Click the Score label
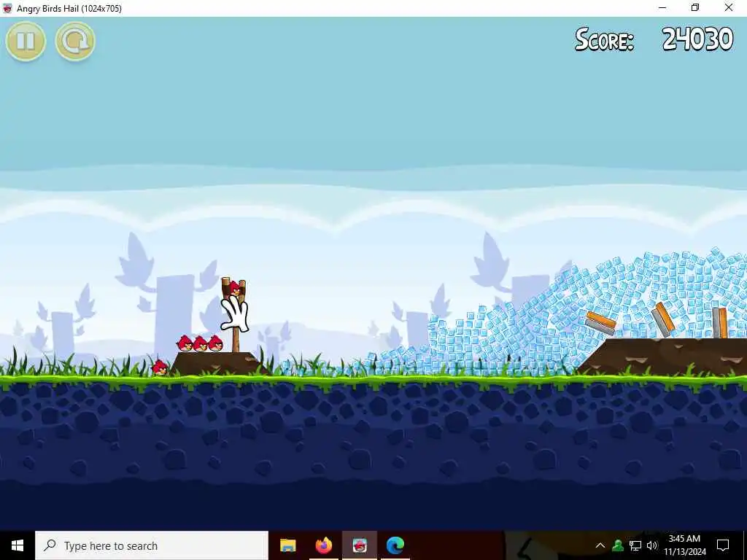 (604, 39)
